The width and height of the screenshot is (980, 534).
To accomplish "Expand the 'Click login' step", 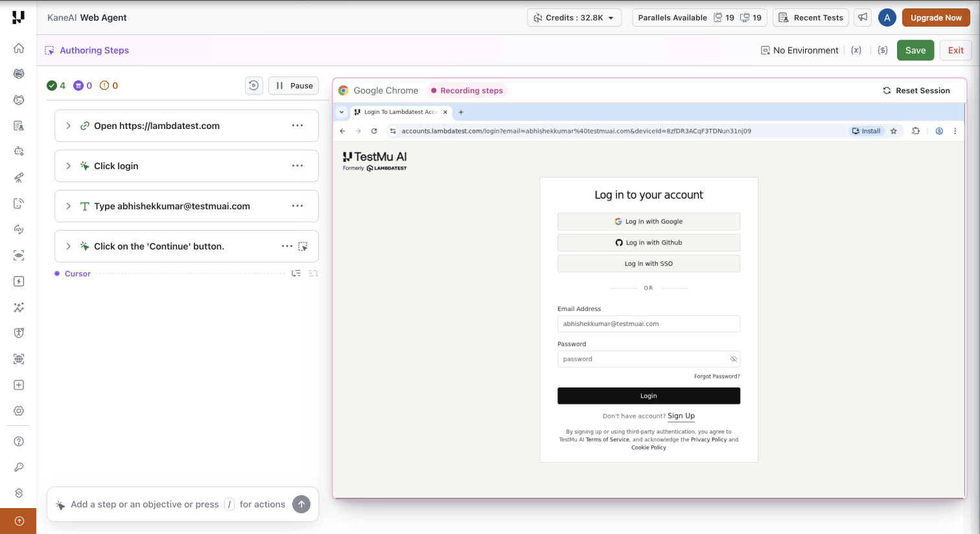I will point(68,166).
